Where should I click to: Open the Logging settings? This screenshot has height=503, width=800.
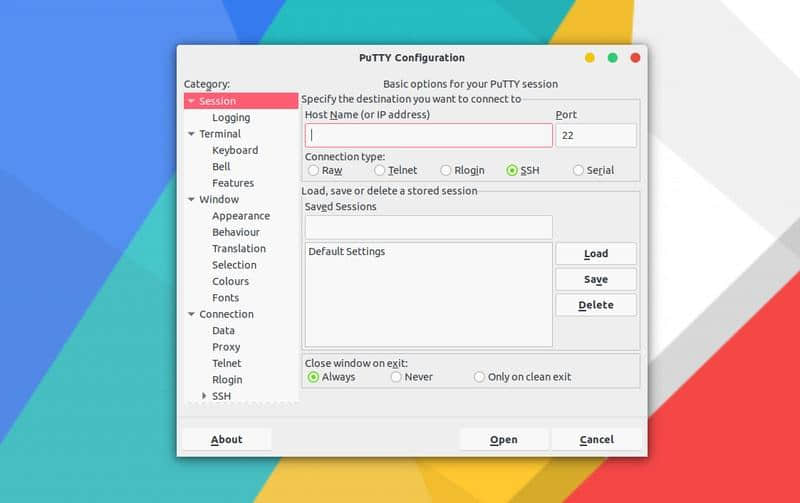(231, 117)
